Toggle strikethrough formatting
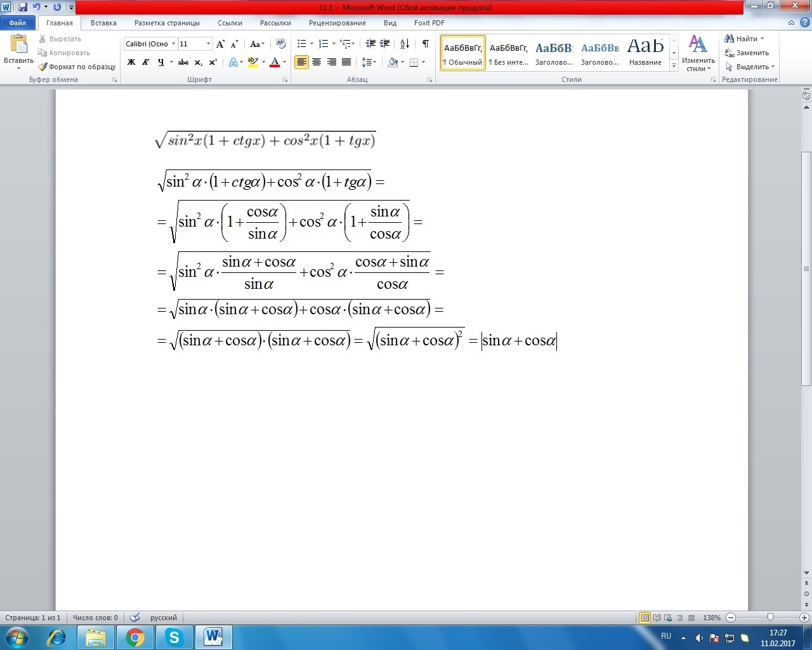Image resolution: width=812 pixels, height=650 pixels. click(183, 62)
